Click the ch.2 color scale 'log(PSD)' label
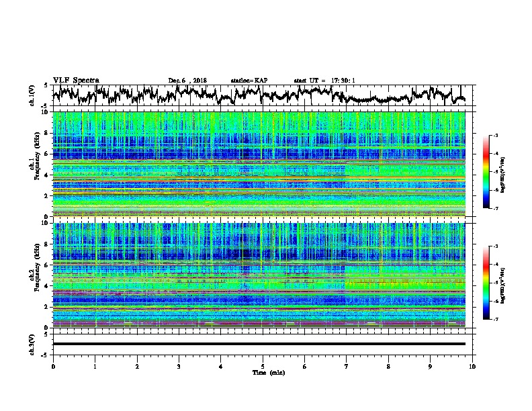Image resolution: width=532 pixels, height=411 pixels. (503, 285)
